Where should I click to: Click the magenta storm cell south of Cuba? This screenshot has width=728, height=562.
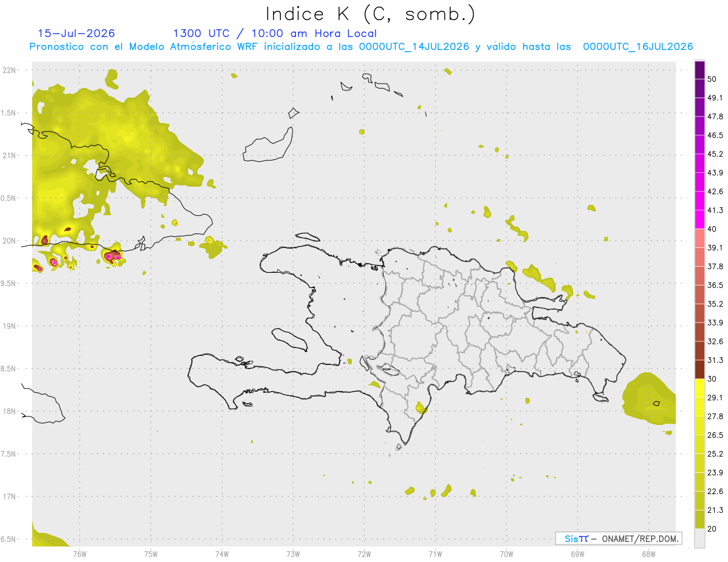coord(112,256)
